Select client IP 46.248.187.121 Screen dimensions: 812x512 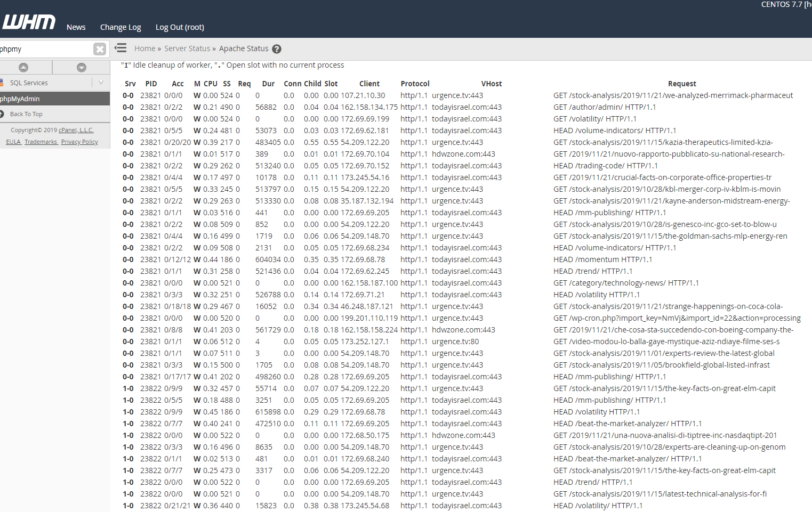point(367,306)
